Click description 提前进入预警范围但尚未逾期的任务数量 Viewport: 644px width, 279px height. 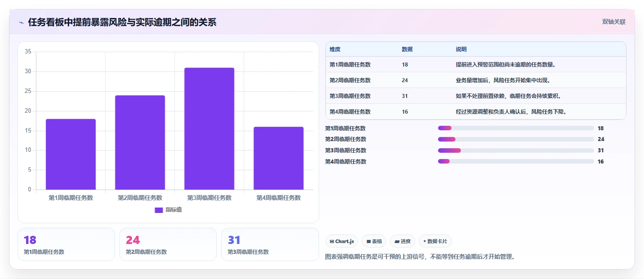[506, 65]
